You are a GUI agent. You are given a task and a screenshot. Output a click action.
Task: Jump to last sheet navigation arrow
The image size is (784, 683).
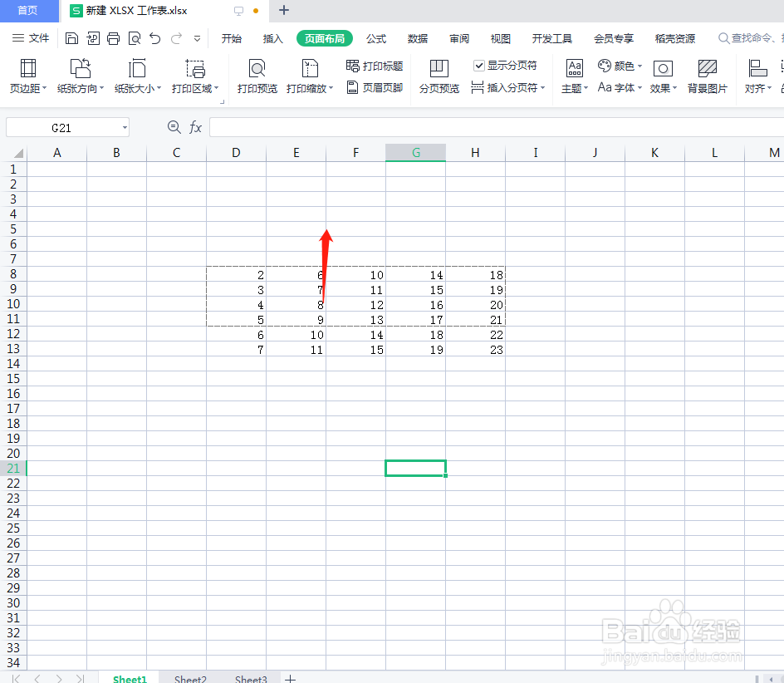pyautogui.click(x=80, y=679)
